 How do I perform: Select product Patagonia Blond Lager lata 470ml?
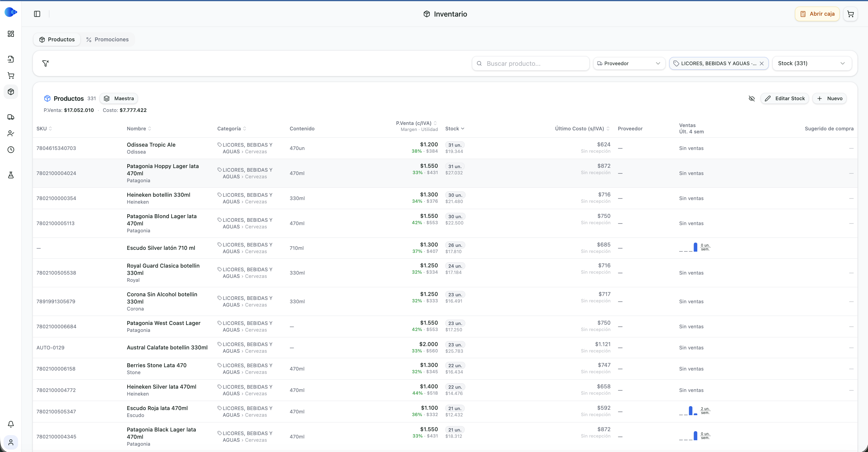(162, 220)
